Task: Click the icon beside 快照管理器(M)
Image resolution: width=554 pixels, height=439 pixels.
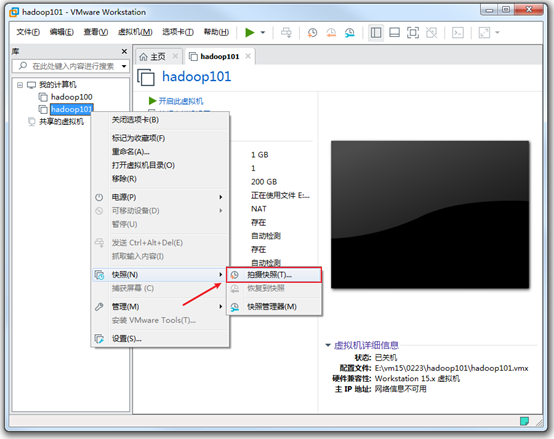Action: [x=235, y=307]
